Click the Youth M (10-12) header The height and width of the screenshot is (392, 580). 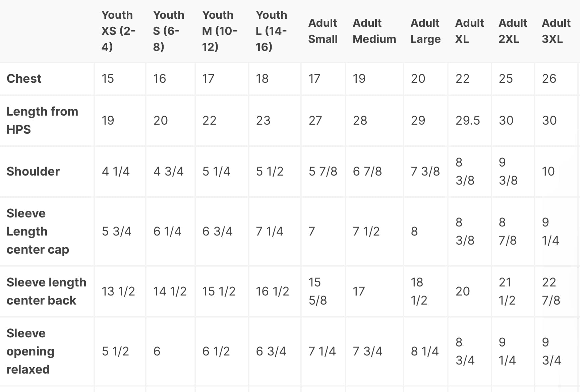point(220,31)
